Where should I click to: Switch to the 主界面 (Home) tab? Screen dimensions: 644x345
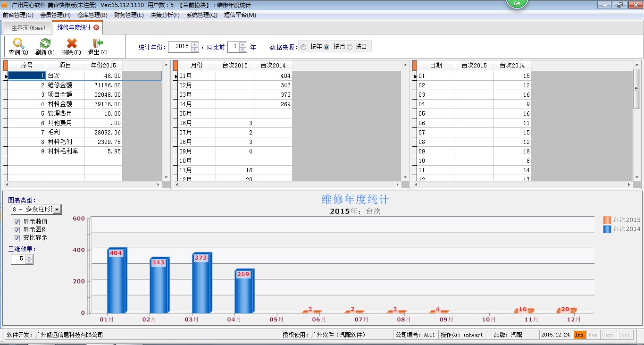tap(28, 28)
